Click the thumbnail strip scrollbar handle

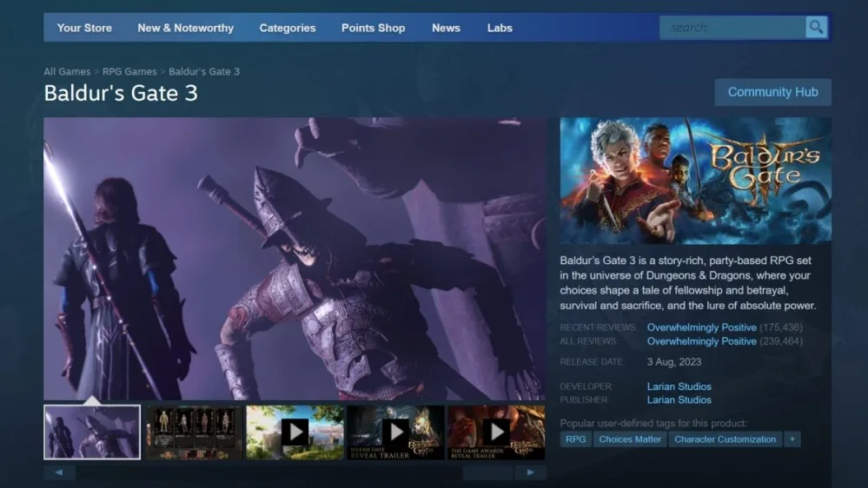click(487, 472)
